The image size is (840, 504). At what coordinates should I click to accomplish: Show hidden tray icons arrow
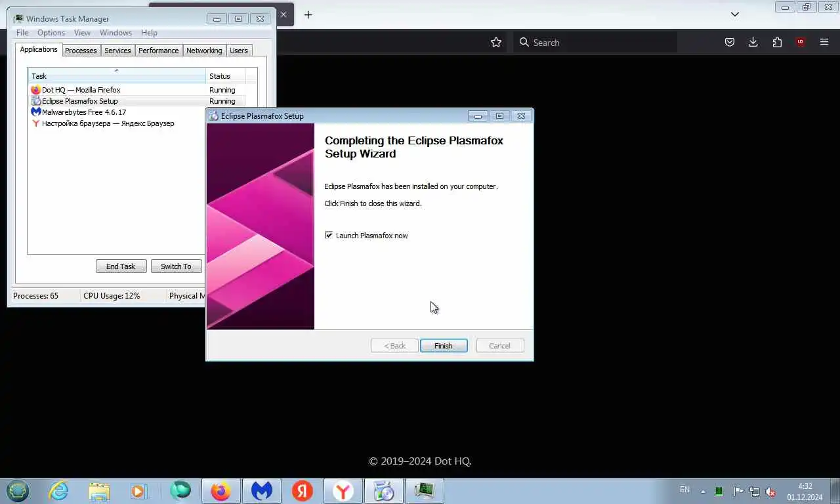click(x=703, y=492)
